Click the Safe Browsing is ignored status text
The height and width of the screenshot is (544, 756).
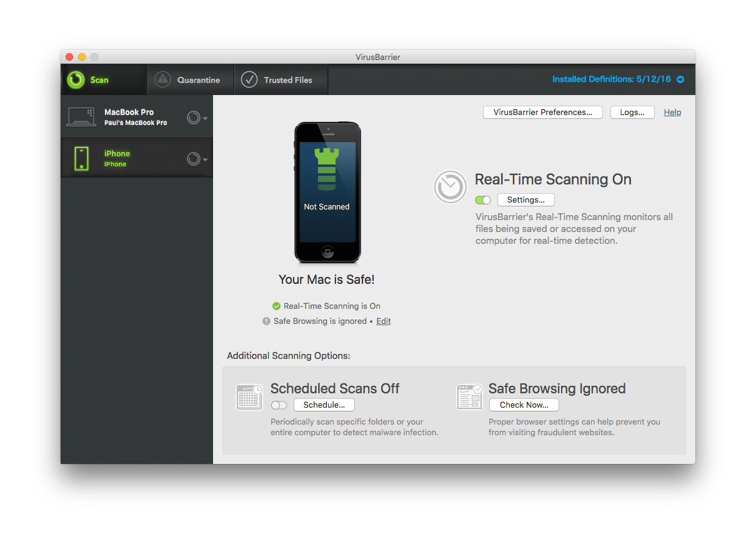(x=320, y=321)
